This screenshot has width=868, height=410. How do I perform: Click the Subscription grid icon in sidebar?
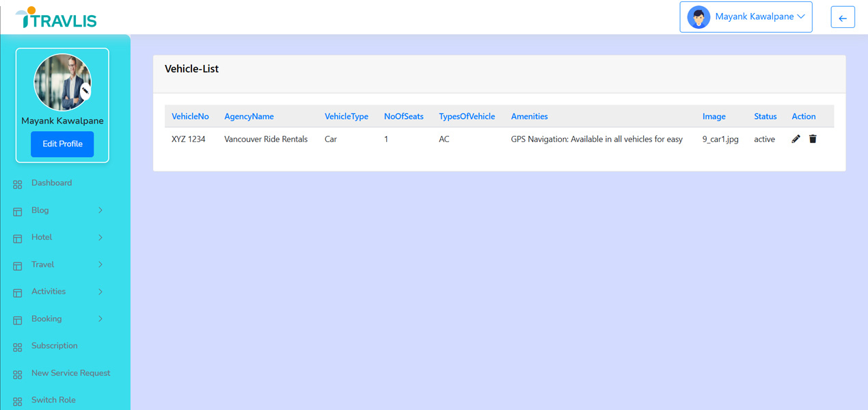click(x=16, y=346)
